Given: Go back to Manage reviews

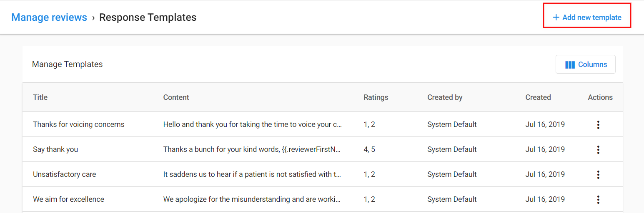Looking at the screenshot, I should [x=49, y=17].
